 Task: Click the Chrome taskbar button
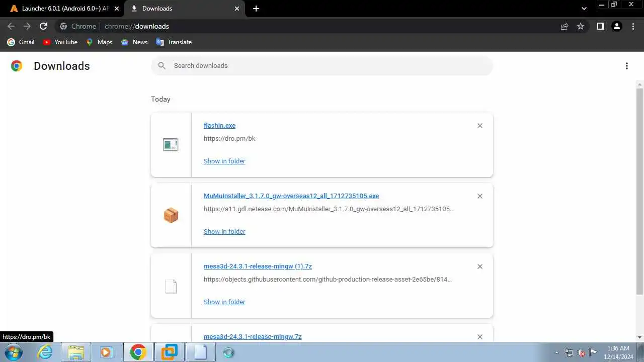point(138,352)
